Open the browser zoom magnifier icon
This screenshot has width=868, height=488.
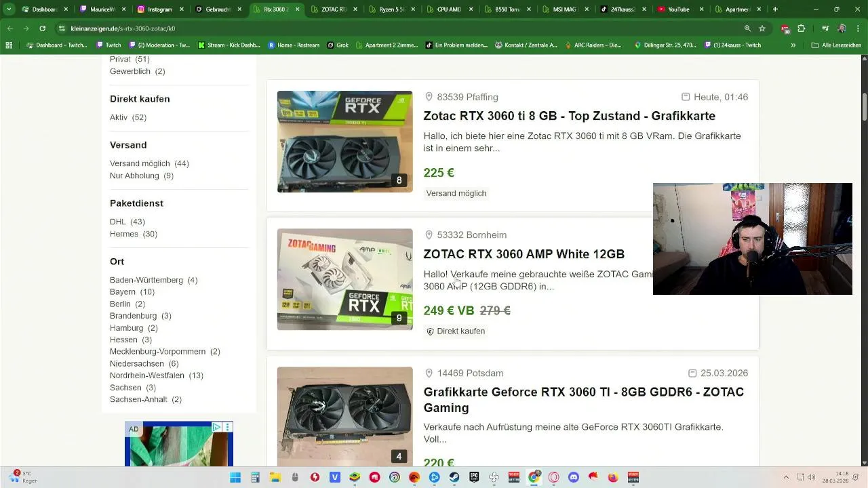click(x=747, y=28)
